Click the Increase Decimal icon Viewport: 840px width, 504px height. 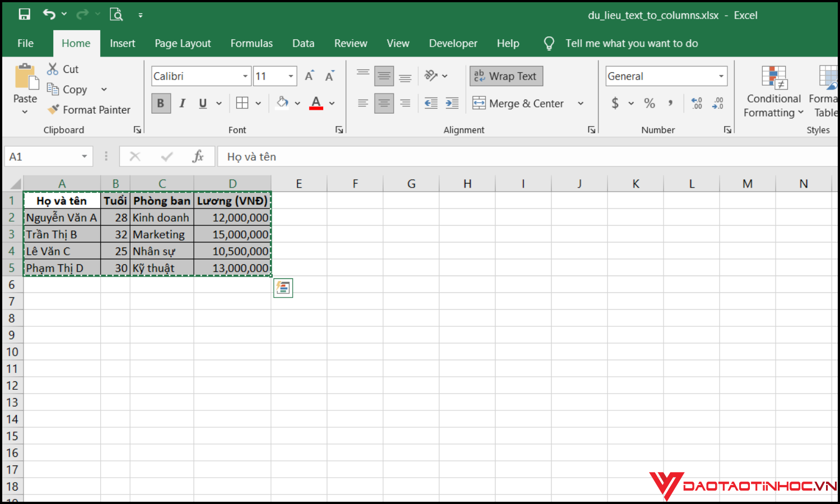point(697,103)
